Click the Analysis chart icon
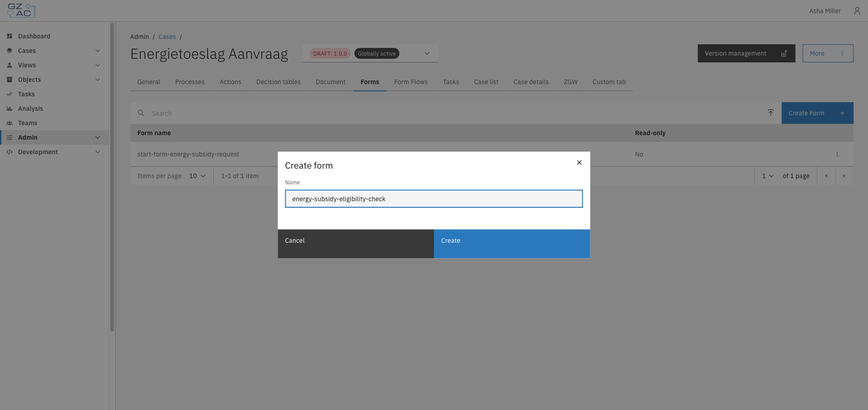This screenshot has height=410, width=868. (9, 108)
